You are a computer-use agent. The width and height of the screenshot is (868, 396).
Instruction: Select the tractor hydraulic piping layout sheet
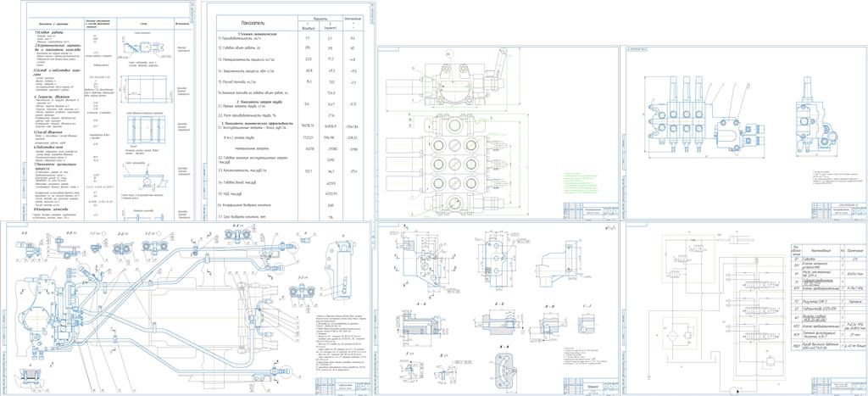pos(187,308)
